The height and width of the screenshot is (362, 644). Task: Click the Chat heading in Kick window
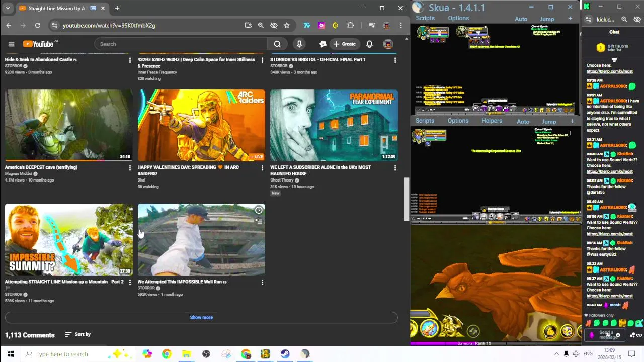[614, 32]
